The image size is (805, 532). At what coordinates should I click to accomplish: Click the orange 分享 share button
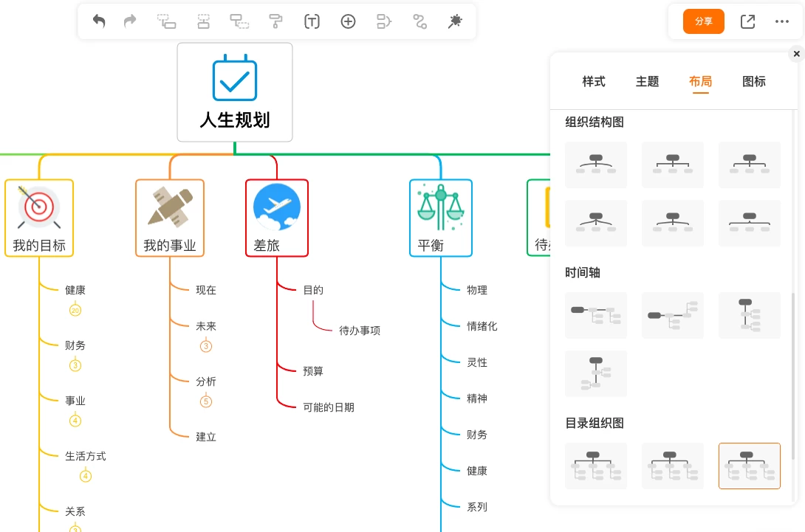coord(703,21)
